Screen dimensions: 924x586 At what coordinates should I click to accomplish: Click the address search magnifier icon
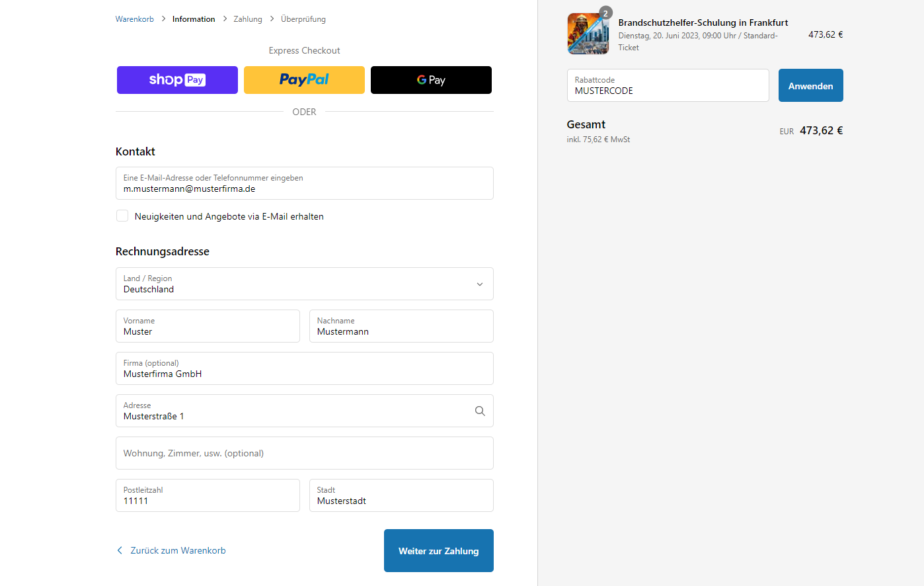point(480,411)
